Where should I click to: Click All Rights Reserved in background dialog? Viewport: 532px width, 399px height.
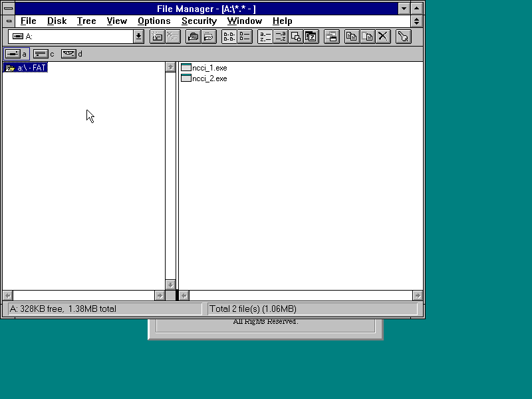point(265,322)
